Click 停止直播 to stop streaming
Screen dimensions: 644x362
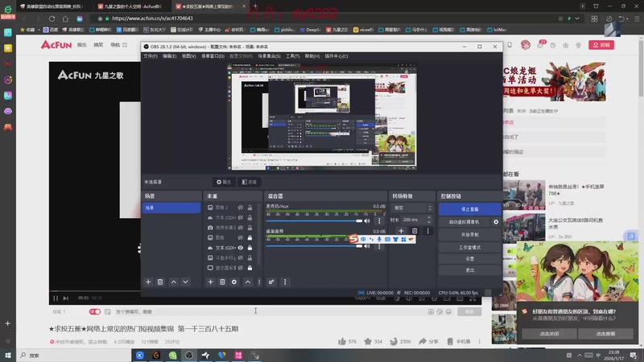[470, 209]
